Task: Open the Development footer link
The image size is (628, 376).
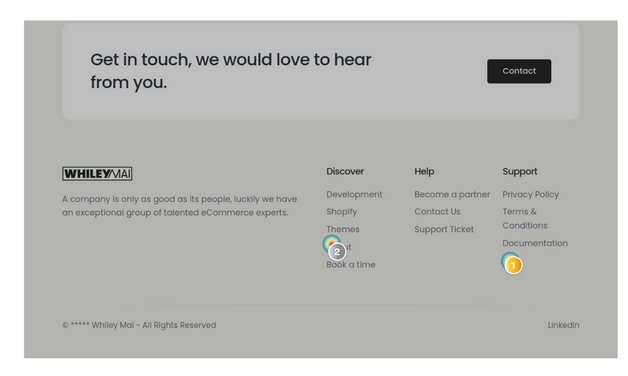Action: tap(354, 195)
